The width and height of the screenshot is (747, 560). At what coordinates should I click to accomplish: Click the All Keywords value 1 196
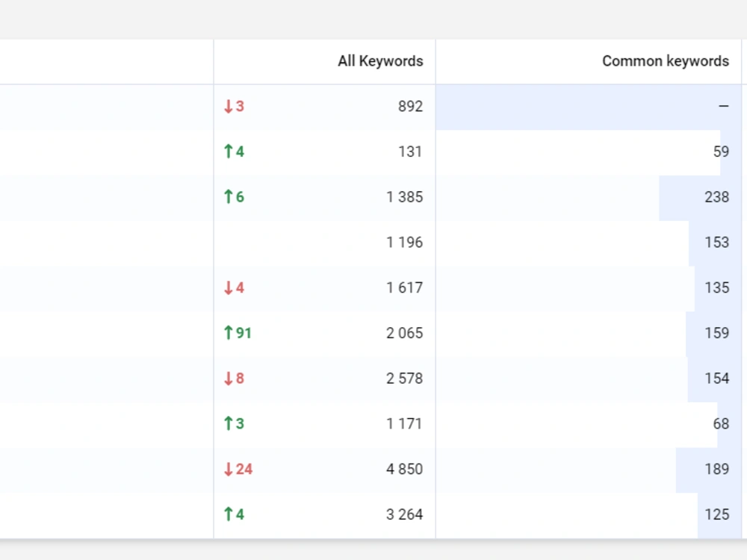404,242
